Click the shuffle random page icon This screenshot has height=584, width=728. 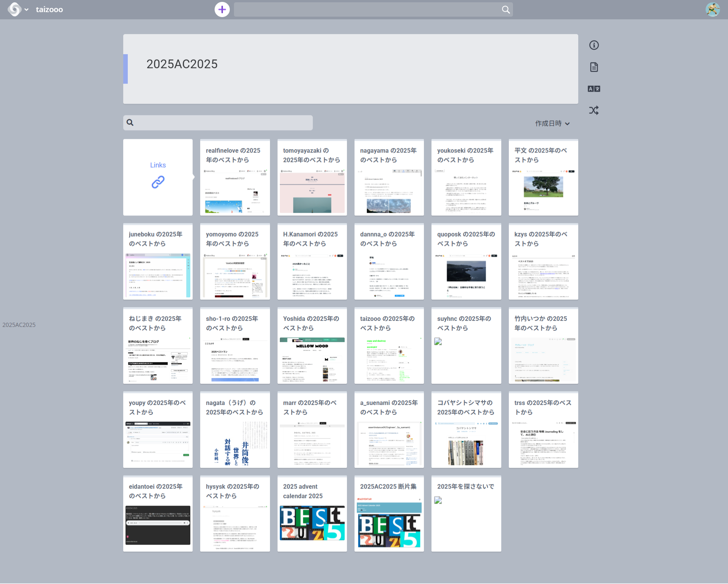[594, 110]
